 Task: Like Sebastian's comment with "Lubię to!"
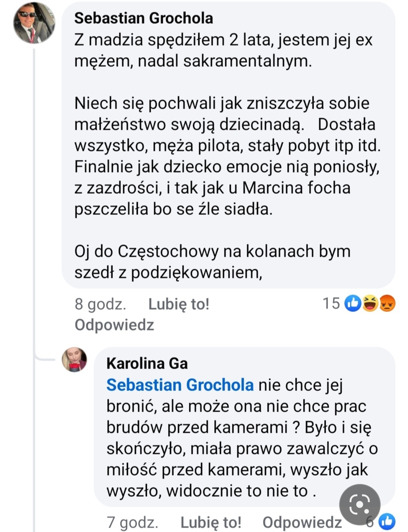178,304
